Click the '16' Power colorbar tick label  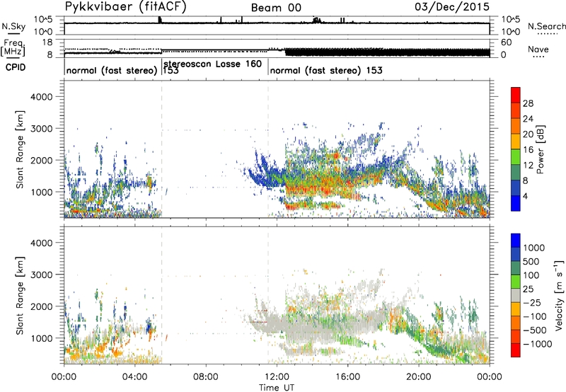528,150
